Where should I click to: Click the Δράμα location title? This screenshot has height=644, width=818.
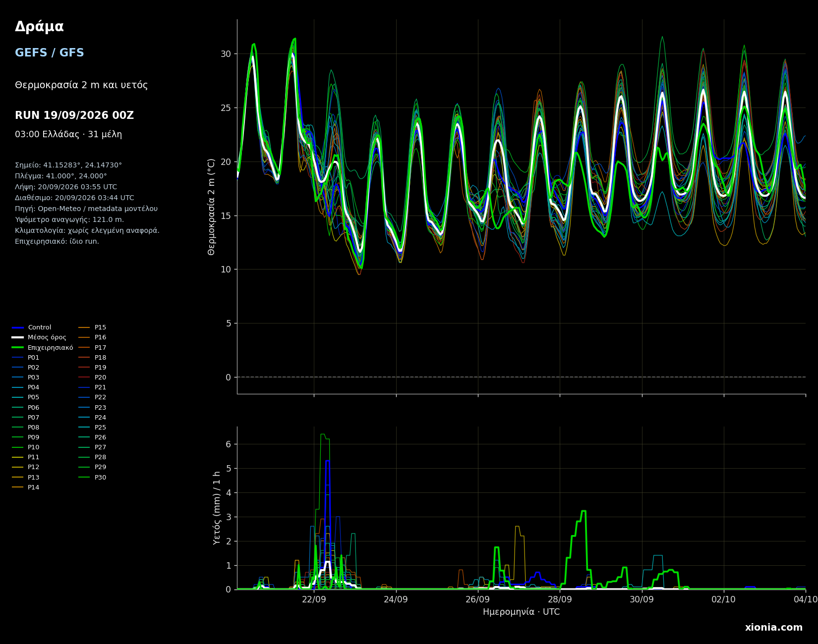click(39, 27)
